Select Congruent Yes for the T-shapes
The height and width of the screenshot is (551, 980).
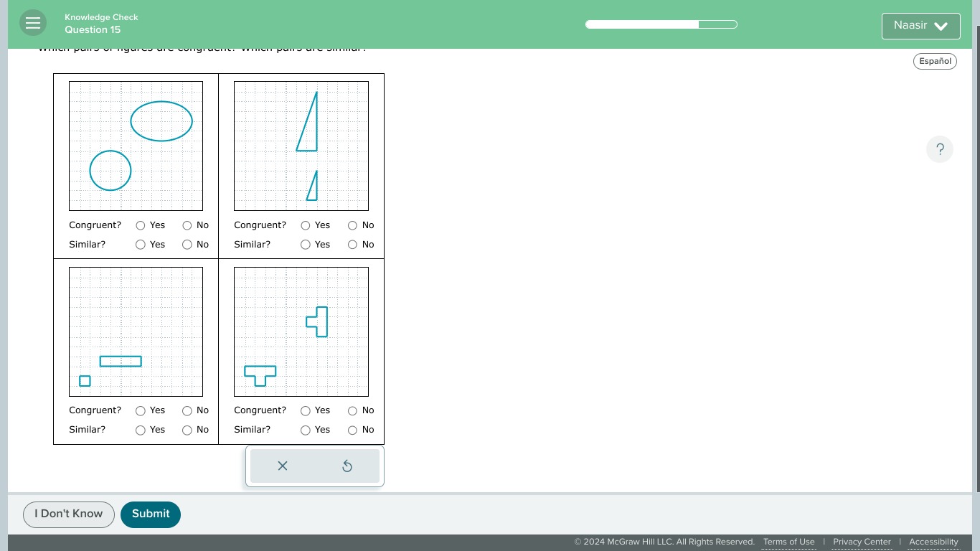306,411
